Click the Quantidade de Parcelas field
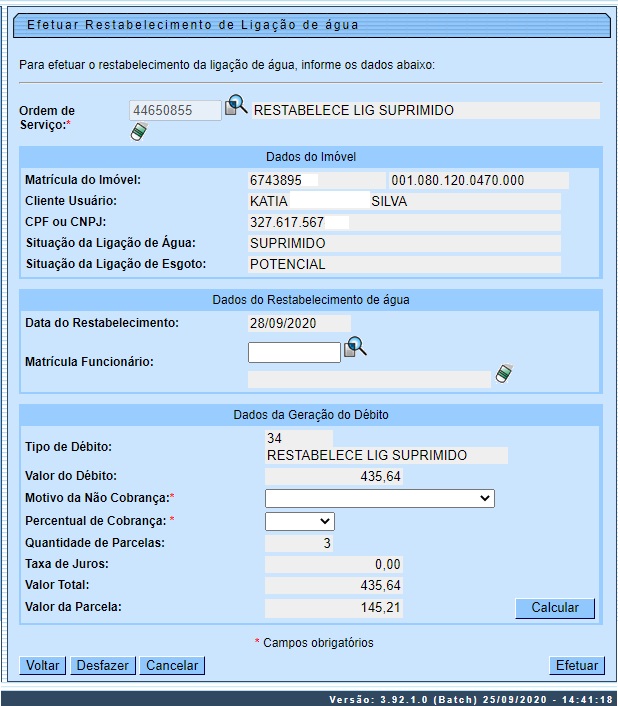 click(299, 543)
